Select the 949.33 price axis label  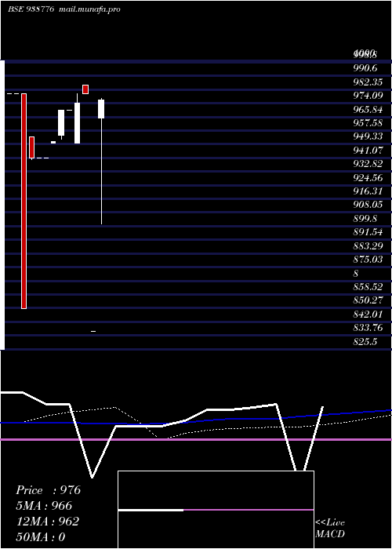pyautogui.click(x=368, y=136)
